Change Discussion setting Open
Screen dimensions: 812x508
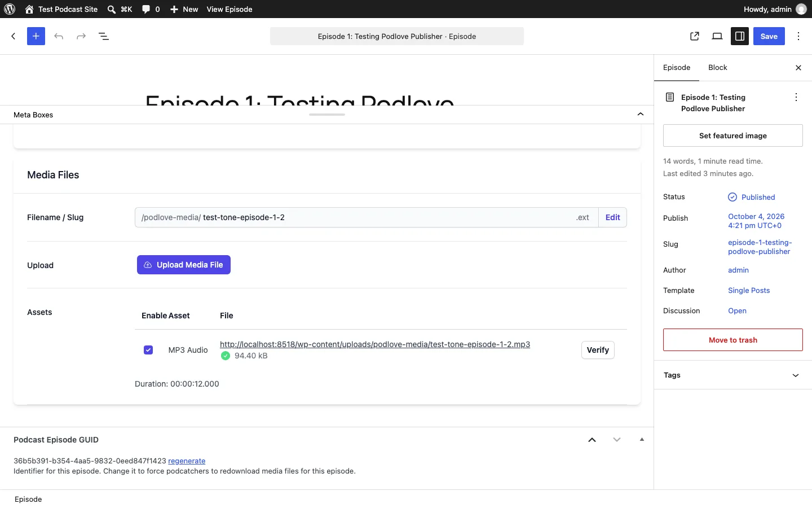737,311
